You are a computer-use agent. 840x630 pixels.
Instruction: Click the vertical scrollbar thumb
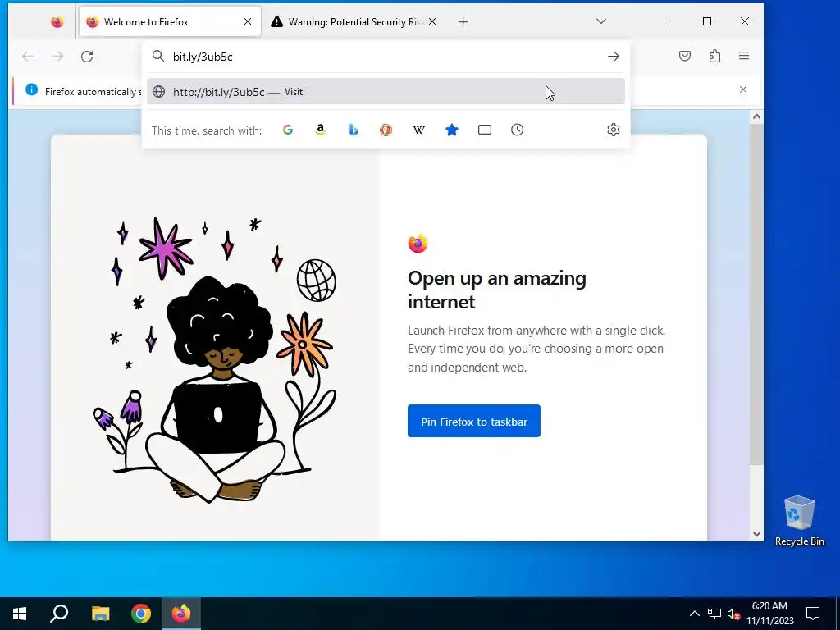coord(756,294)
